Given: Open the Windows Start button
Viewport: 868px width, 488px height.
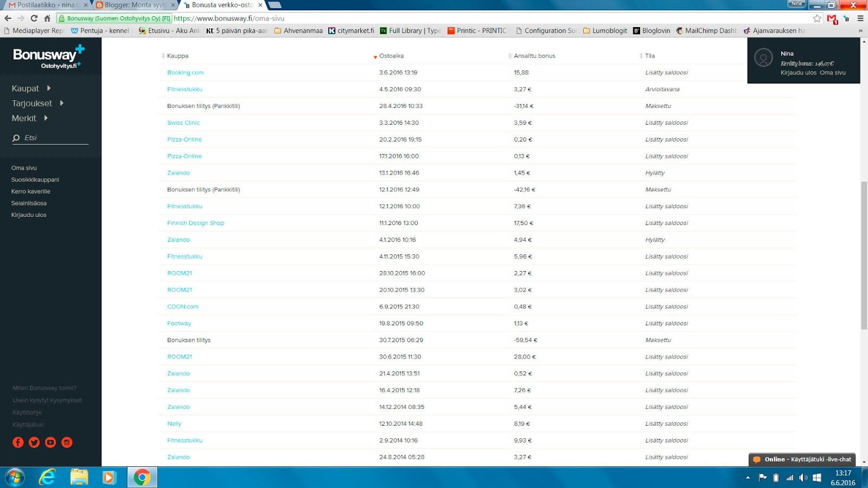Looking at the screenshot, I should point(15,478).
